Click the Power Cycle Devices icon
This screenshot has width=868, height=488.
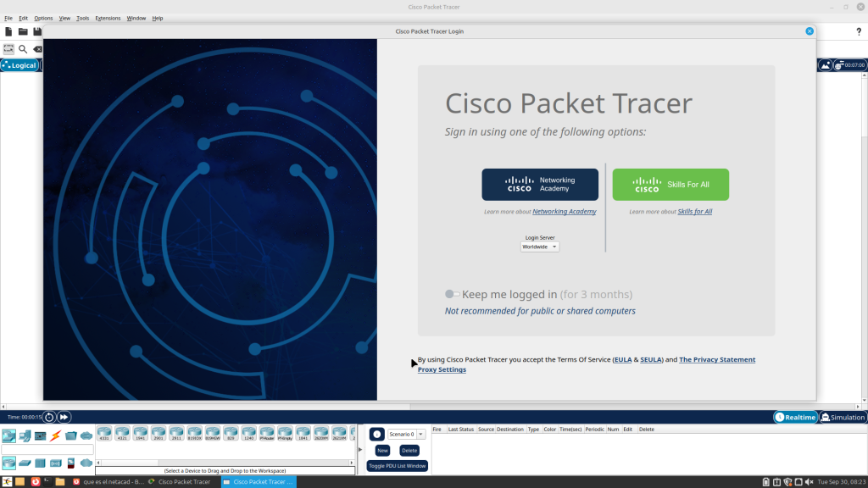pos(49,417)
